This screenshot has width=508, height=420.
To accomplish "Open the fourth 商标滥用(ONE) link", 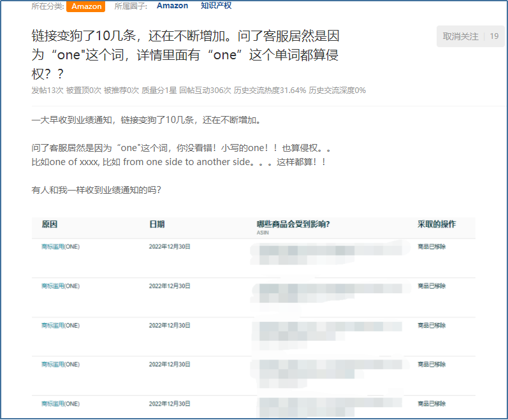I will pyautogui.click(x=61, y=365).
